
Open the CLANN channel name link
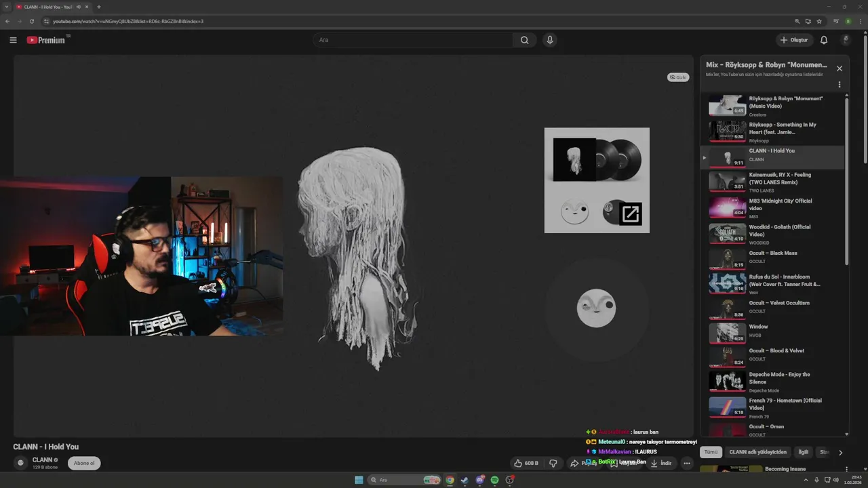click(42, 460)
